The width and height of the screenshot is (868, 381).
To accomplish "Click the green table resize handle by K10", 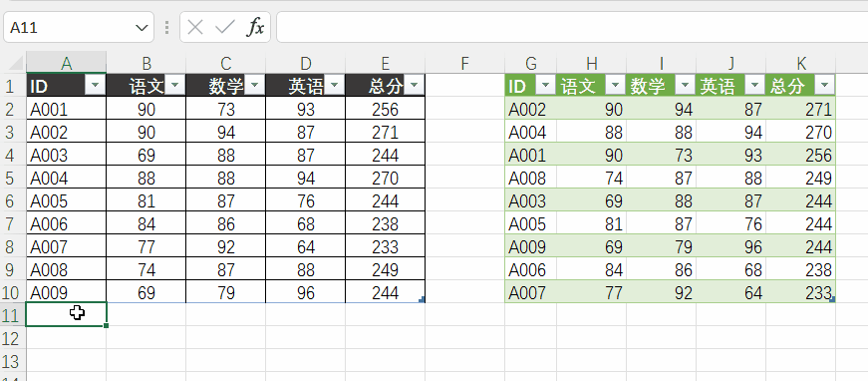I will (x=832, y=299).
